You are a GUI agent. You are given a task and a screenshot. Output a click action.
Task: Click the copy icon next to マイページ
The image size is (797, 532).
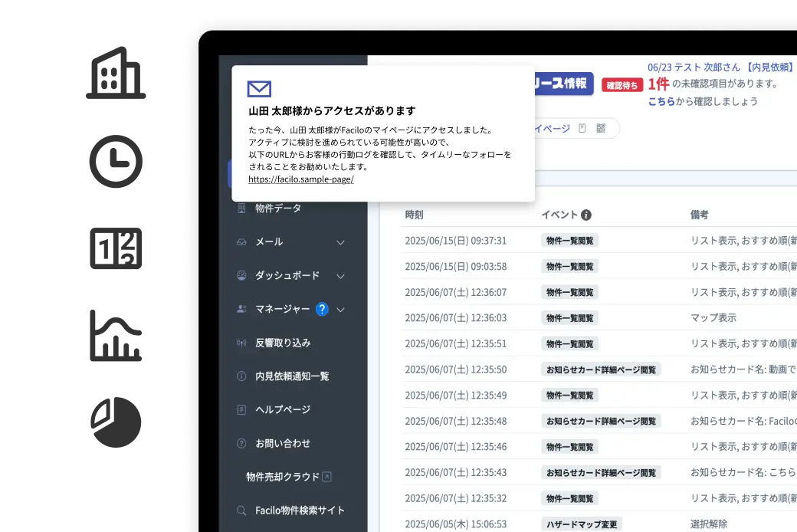[x=582, y=128]
